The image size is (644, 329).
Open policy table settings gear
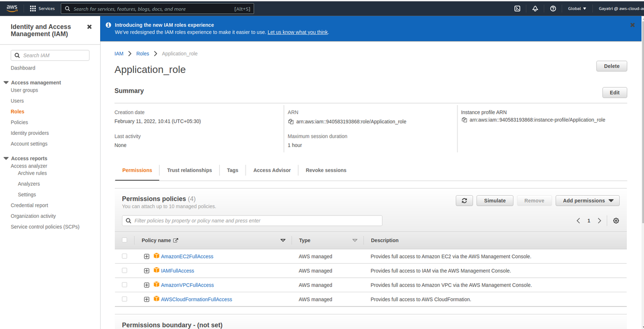[616, 221]
